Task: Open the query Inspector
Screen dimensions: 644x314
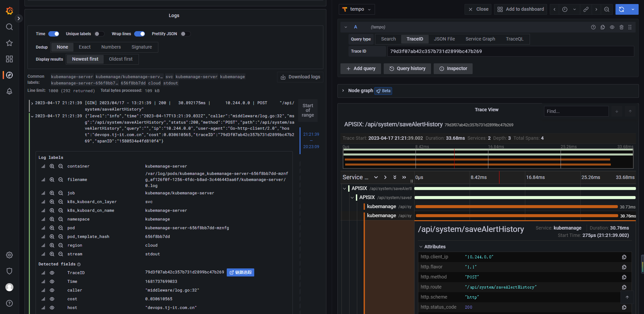Action: 453,69
